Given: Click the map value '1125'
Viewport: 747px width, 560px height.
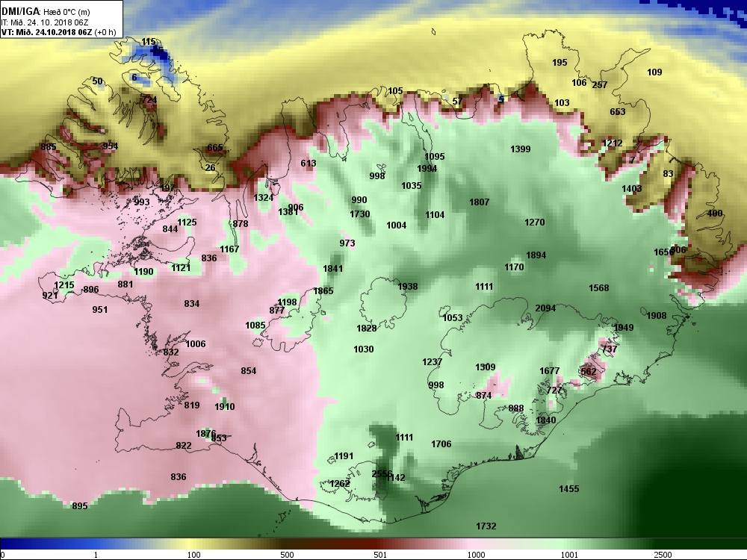Looking at the screenshot, I should [x=187, y=222].
